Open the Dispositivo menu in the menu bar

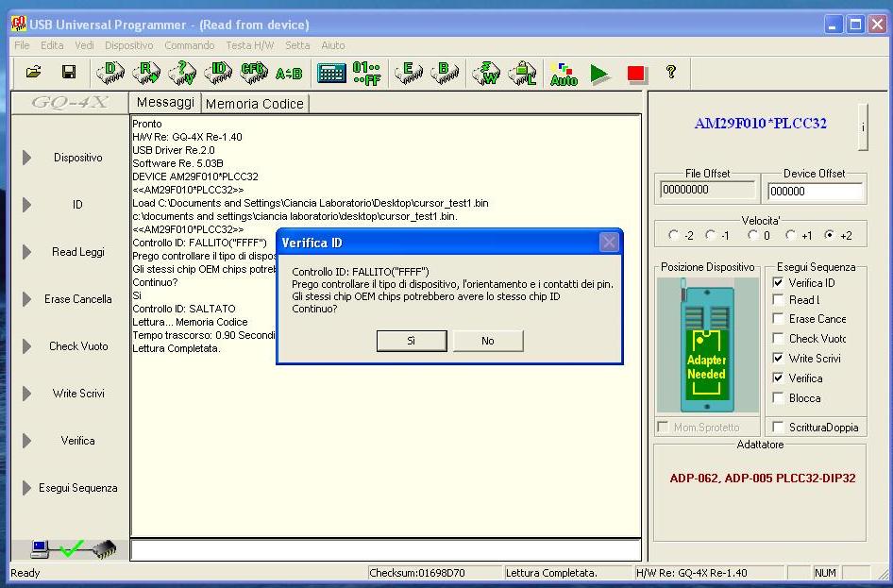tap(129, 45)
